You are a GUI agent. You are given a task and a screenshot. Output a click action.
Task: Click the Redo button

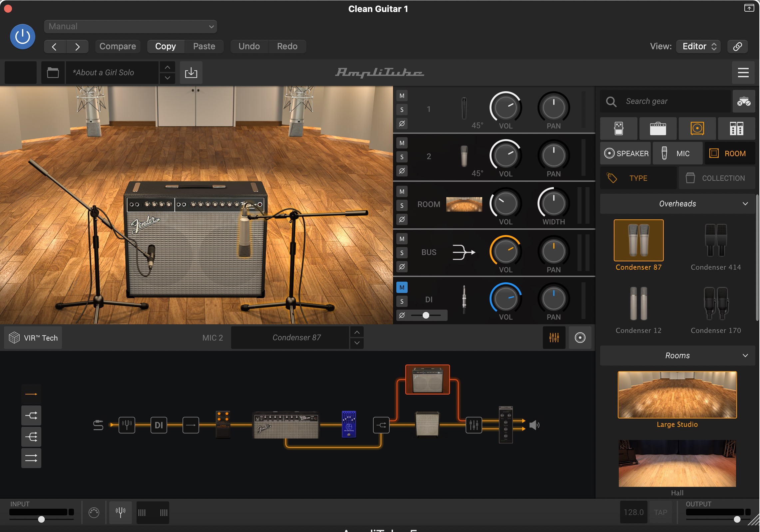click(287, 47)
